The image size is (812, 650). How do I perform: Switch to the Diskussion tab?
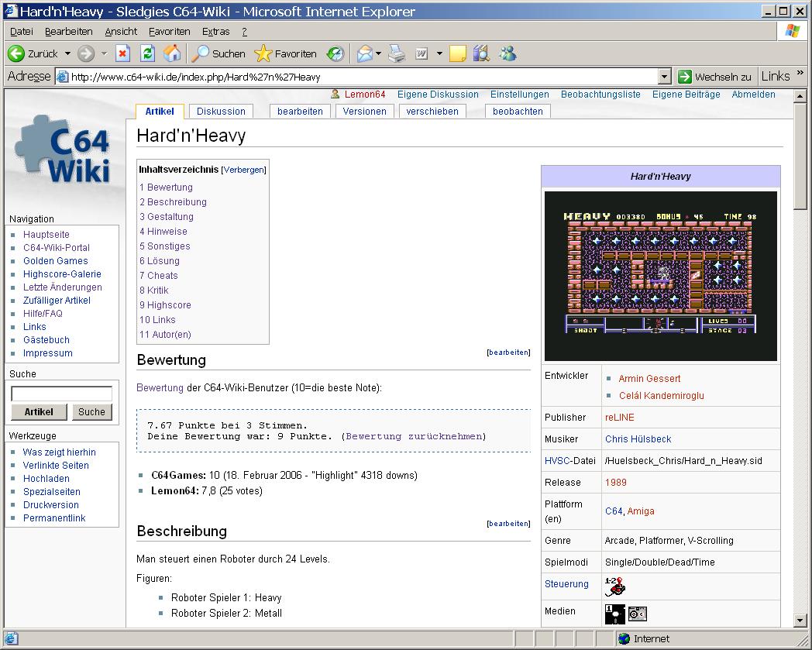(221, 112)
